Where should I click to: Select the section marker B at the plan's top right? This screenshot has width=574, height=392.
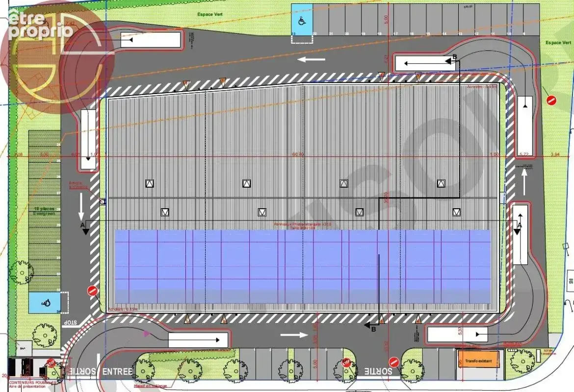(455, 57)
